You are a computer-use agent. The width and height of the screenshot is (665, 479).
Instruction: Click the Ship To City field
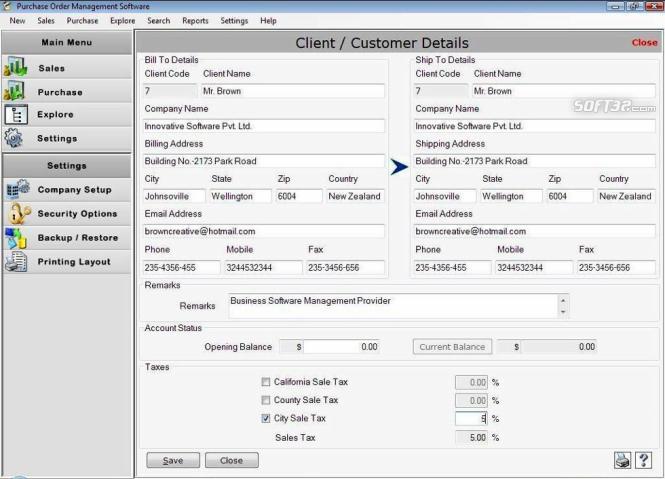click(x=444, y=196)
